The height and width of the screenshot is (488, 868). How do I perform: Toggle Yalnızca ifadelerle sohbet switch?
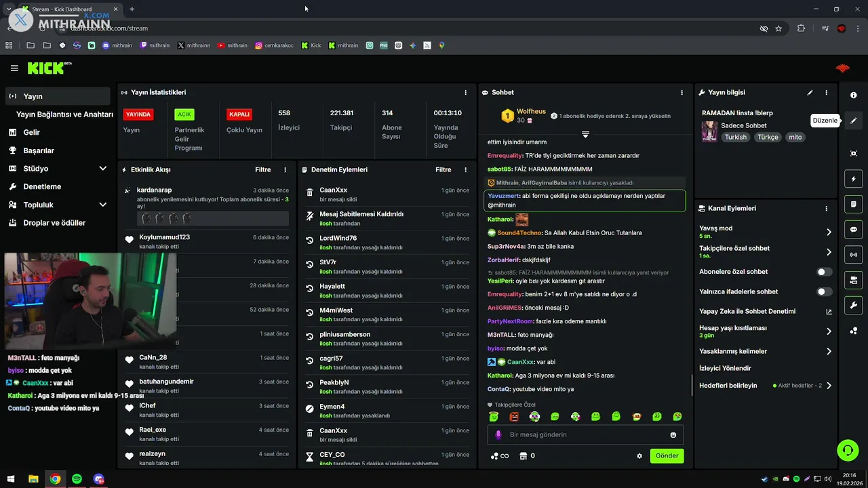point(824,292)
